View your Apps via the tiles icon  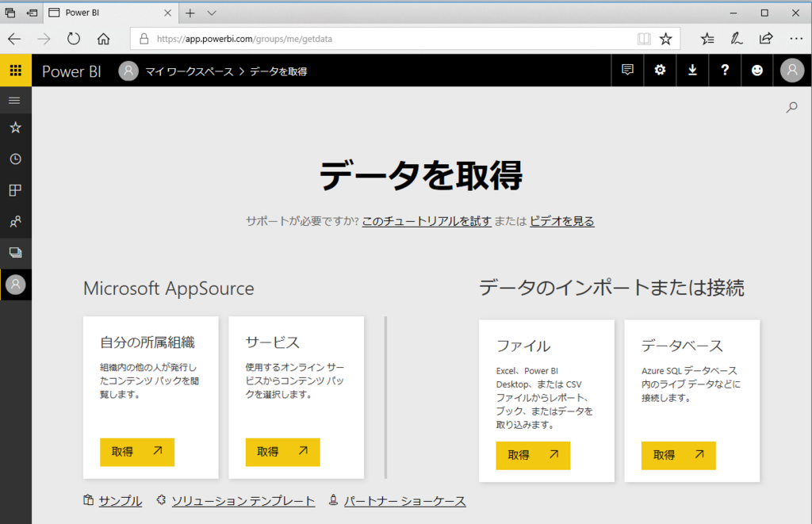pos(15,189)
